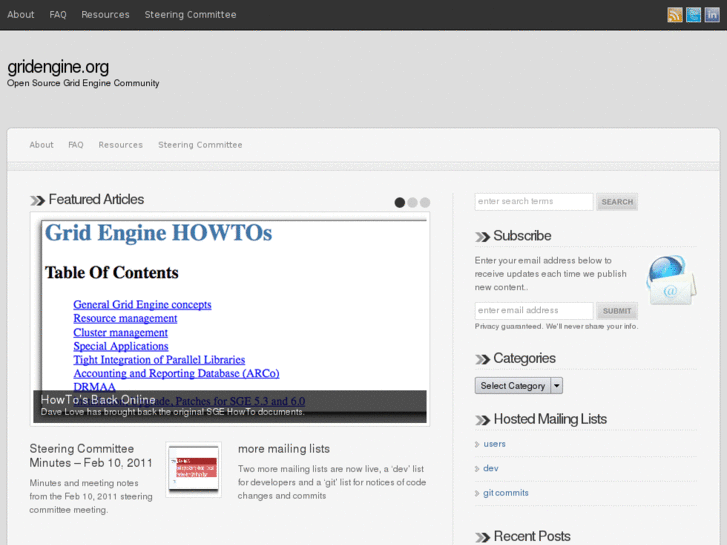Select the third featured slide dot
The width and height of the screenshot is (727, 545).
click(x=425, y=202)
